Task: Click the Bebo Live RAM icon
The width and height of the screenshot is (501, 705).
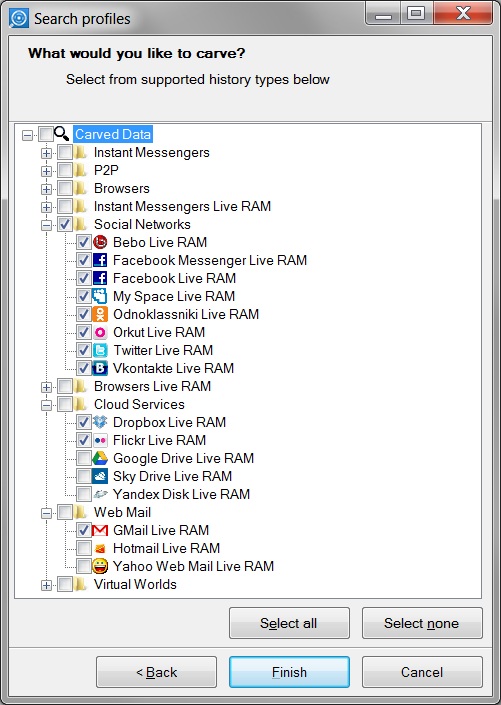Action: (100, 242)
